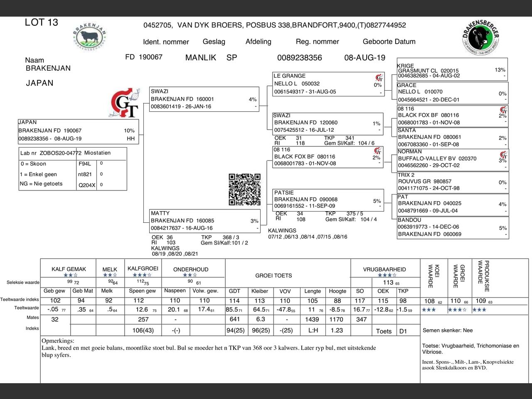
Task: Click stars below PRODUKSIE WAARDE value 109
Action: tap(479, 310)
